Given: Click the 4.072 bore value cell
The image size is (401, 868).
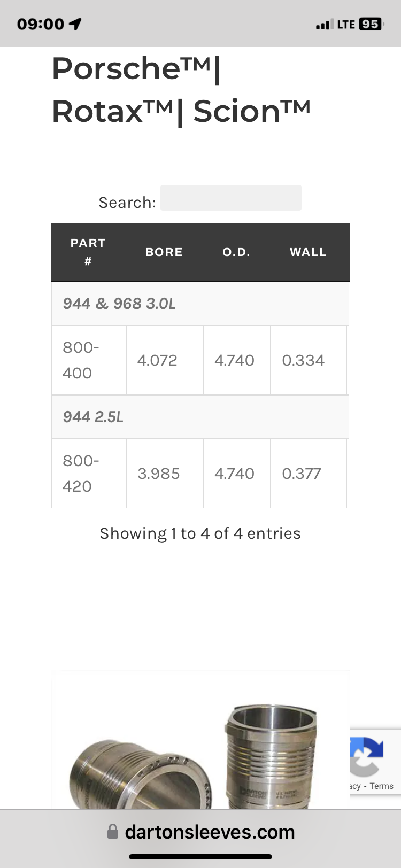Looking at the screenshot, I should 165,360.
